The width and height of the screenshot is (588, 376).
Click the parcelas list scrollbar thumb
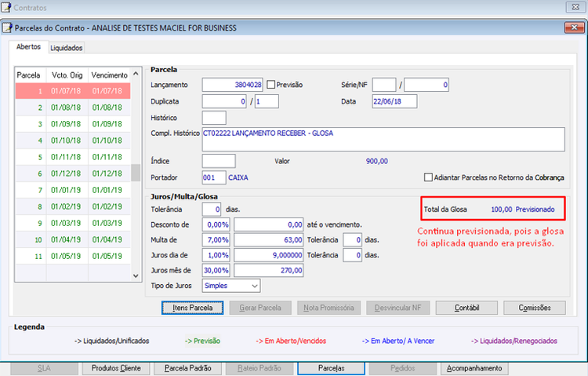click(136, 173)
